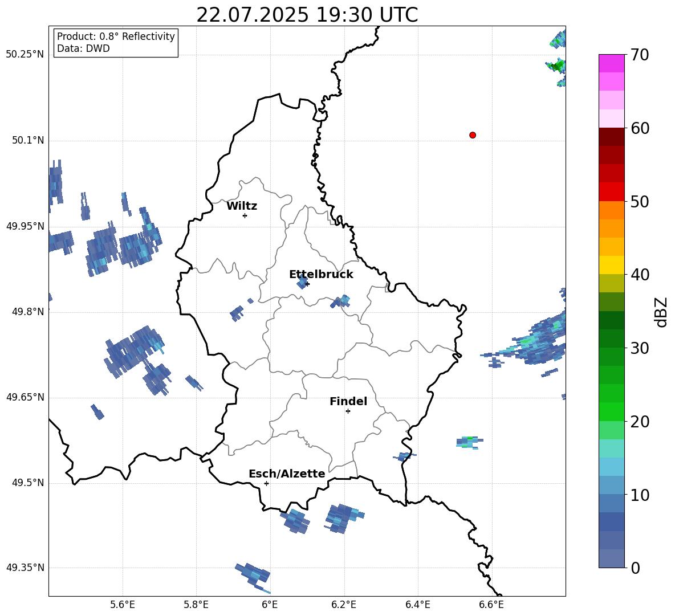The height and width of the screenshot is (616, 675).
Task: Click the title 22.07.2025 19:30 UTC
Action: (x=307, y=15)
